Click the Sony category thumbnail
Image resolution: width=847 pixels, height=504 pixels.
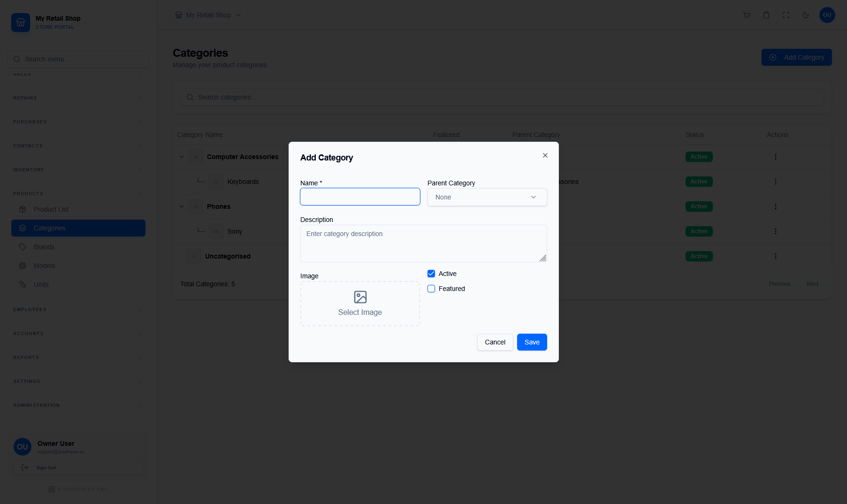pos(216,231)
